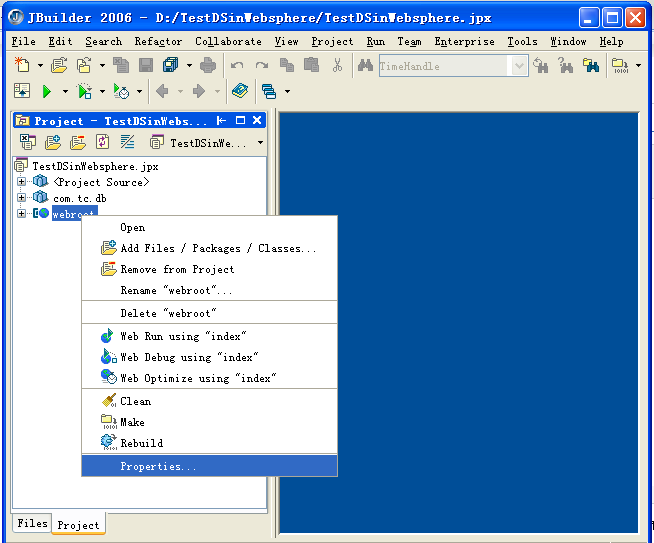Choose Rebuild from context menu
This screenshot has width=654, height=543.
point(209,443)
